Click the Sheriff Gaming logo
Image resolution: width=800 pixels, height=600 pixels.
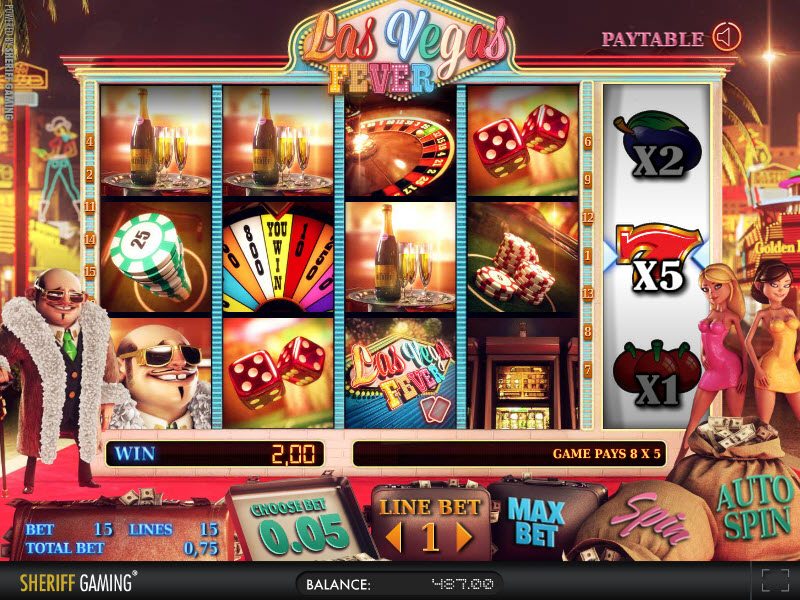(x=78, y=582)
